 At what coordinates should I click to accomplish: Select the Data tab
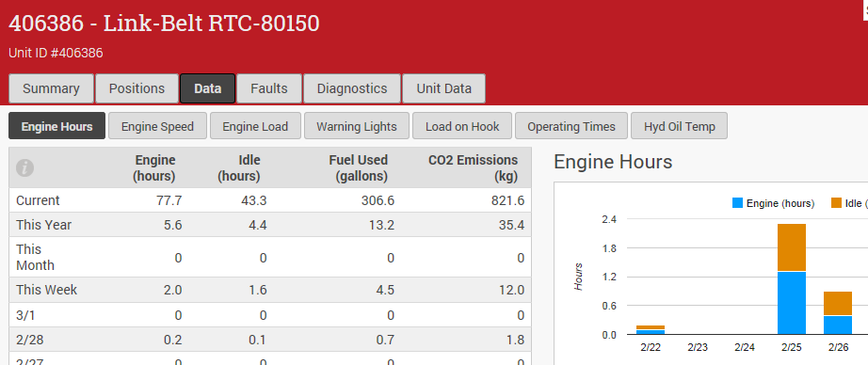[x=208, y=88]
